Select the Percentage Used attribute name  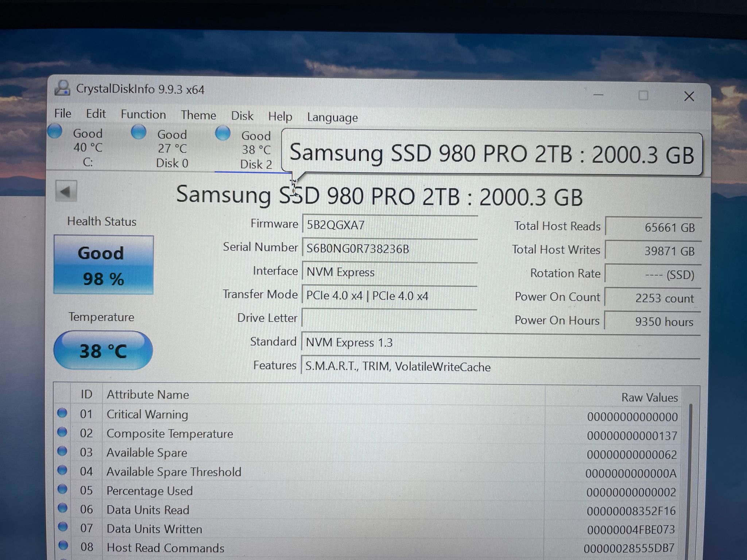(150, 491)
